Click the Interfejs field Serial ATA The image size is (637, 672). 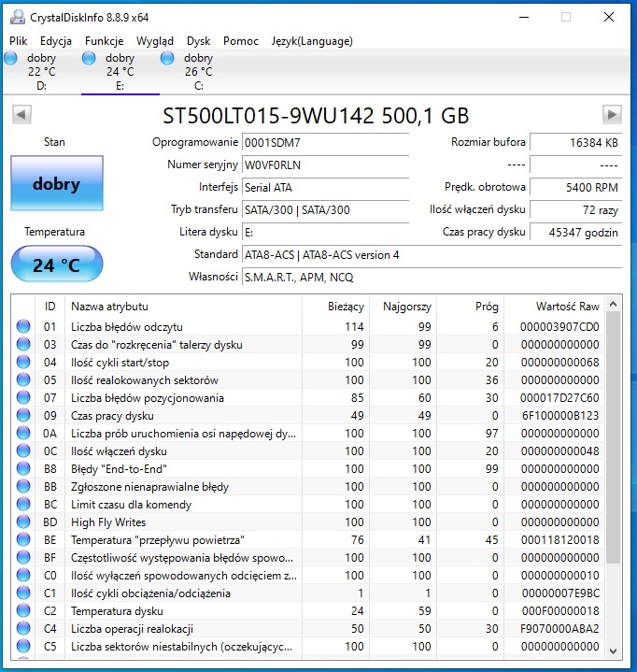[326, 187]
